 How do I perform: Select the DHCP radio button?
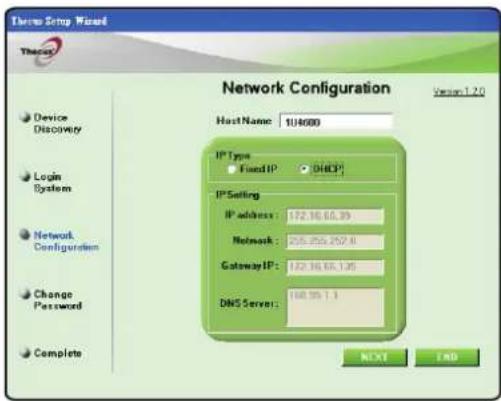[303, 169]
